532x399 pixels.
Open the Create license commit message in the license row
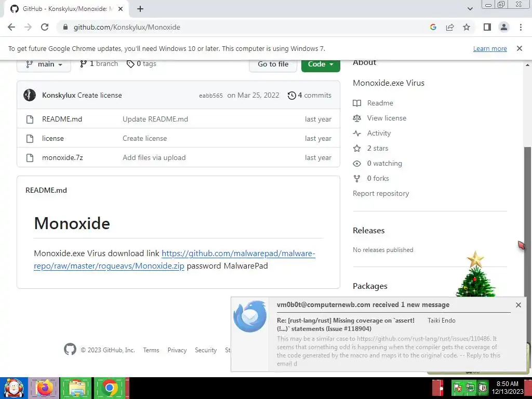[145, 138]
